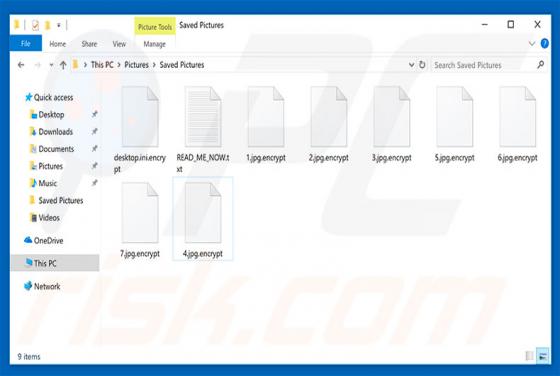Open the Help question mark icon
This screenshot has width=560, height=376.
[545, 44]
